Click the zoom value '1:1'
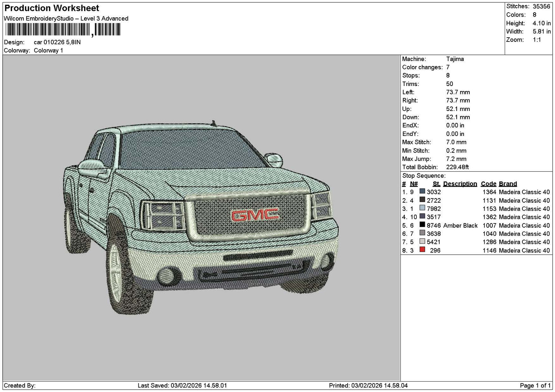555x392 pixels. click(x=537, y=40)
